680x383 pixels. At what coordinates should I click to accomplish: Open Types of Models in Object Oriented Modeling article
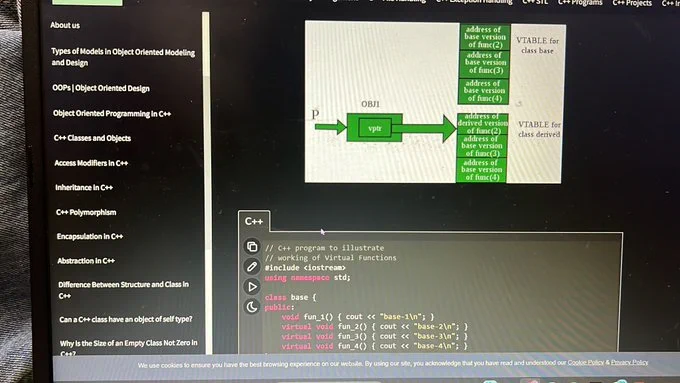click(x=123, y=57)
